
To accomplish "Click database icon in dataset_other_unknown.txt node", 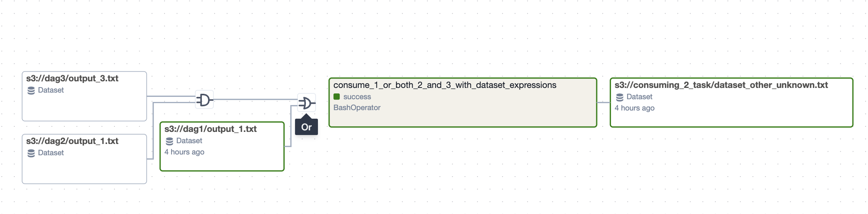I will (620, 97).
